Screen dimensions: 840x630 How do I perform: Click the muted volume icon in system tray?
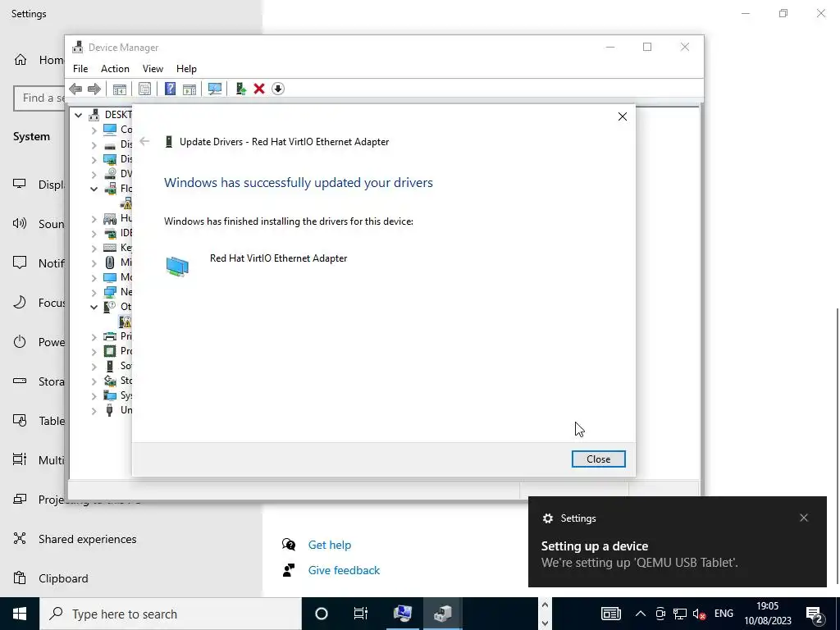coord(699,614)
